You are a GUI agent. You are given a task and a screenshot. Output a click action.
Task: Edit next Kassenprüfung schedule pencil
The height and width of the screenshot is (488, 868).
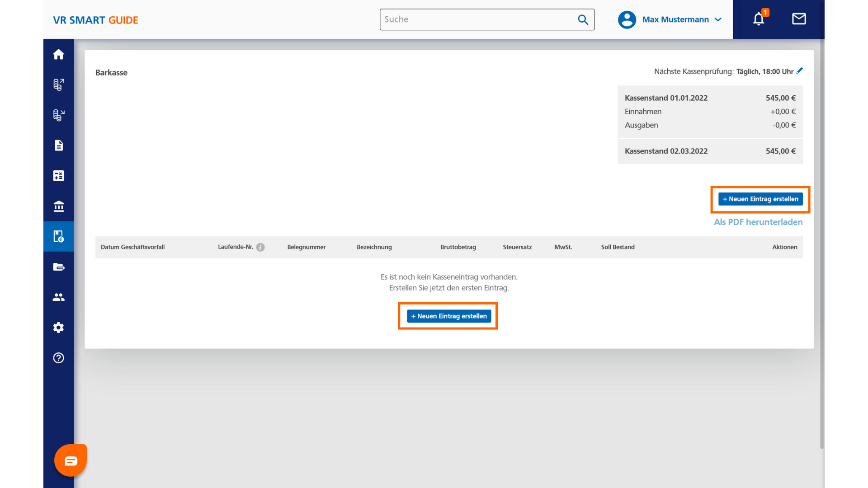pos(800,70)
